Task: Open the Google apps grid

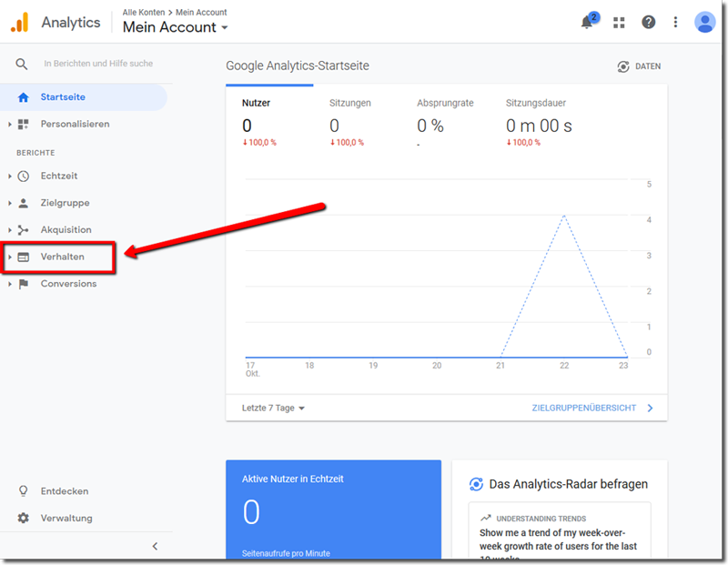Action: pos(619,22)
